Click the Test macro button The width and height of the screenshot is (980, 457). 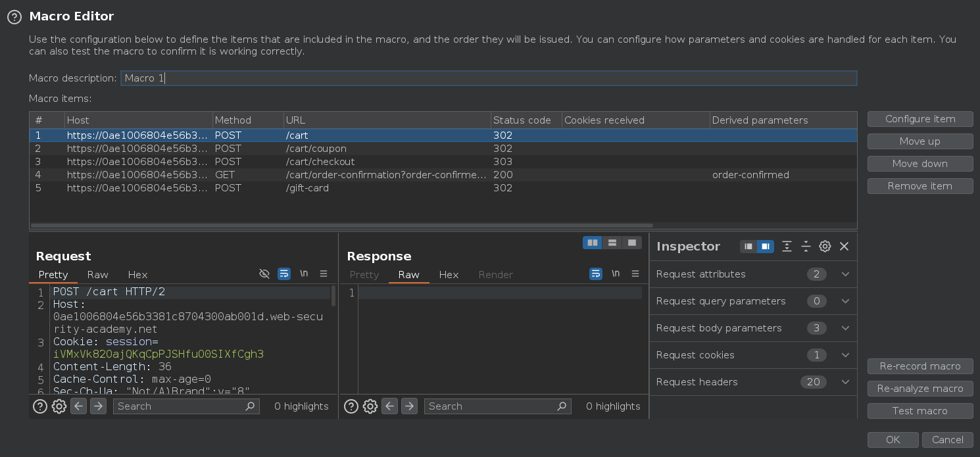click(920, 411)
